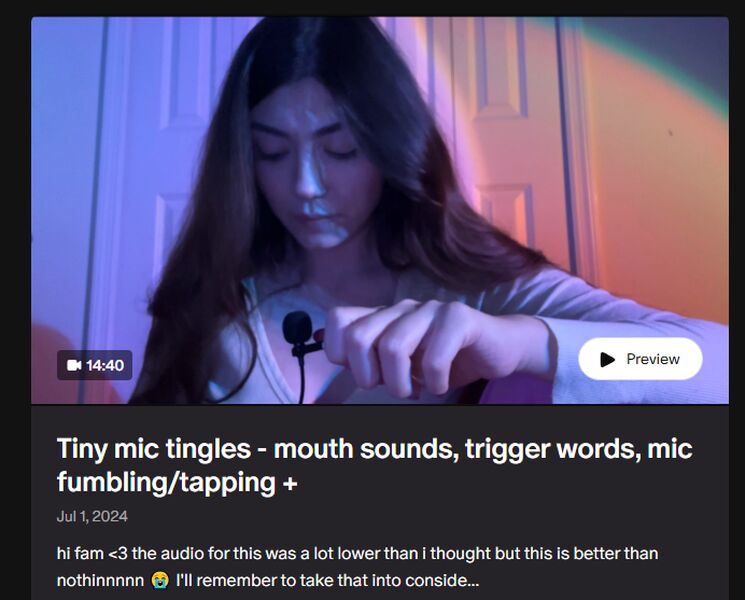Click the Jul 1, 2024 post date

[x=92, y=516]
